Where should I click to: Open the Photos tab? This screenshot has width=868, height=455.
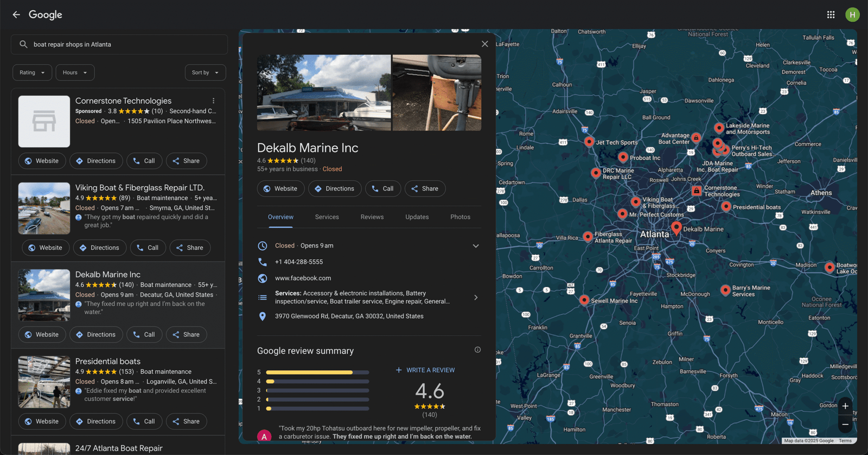click(461, 217)
